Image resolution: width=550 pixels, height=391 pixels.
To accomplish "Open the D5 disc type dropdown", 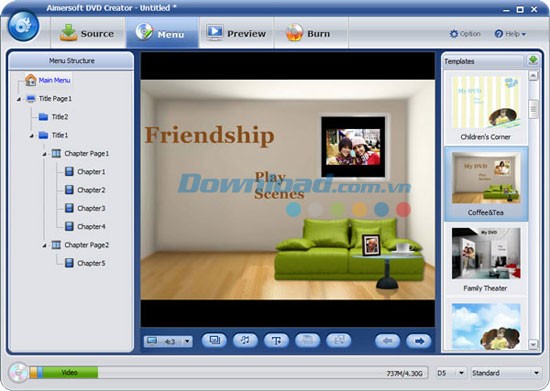I will pos(451,373).
